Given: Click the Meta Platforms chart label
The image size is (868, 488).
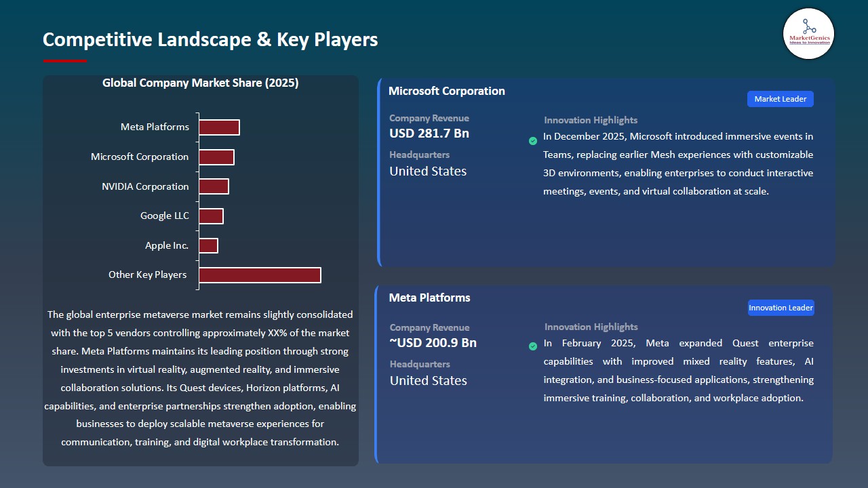Looking at the screenshot, I should (155, 127).
